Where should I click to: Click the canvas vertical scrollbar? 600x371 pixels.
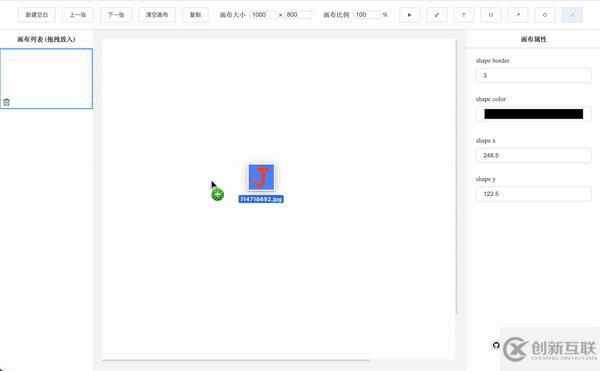pos(456,176)
